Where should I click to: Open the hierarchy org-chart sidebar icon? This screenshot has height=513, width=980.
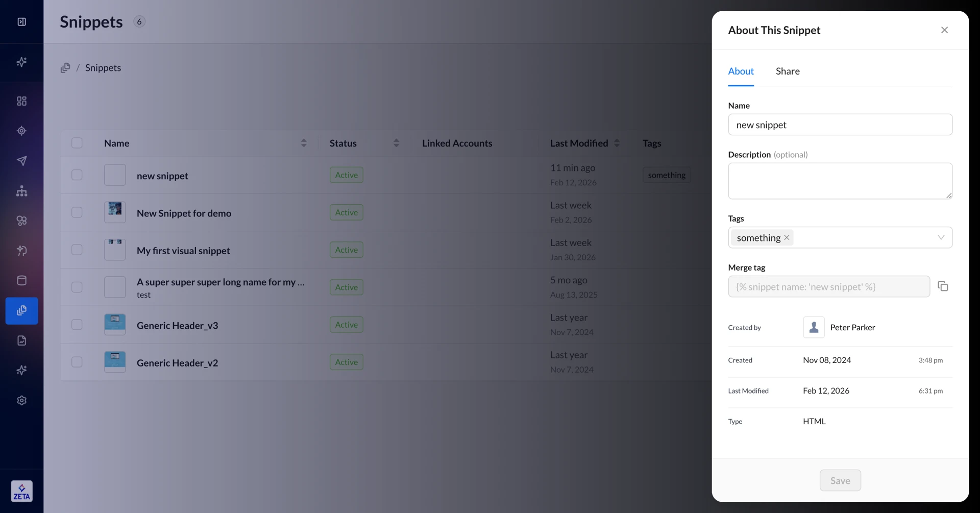21,191
